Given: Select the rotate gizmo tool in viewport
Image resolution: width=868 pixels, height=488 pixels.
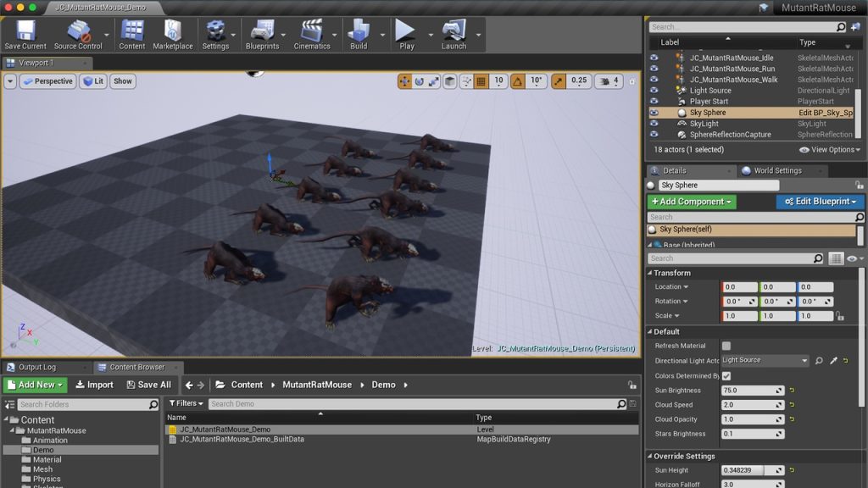Looking at the screenshot, I should pyautogui.click(x=419, y=81).
